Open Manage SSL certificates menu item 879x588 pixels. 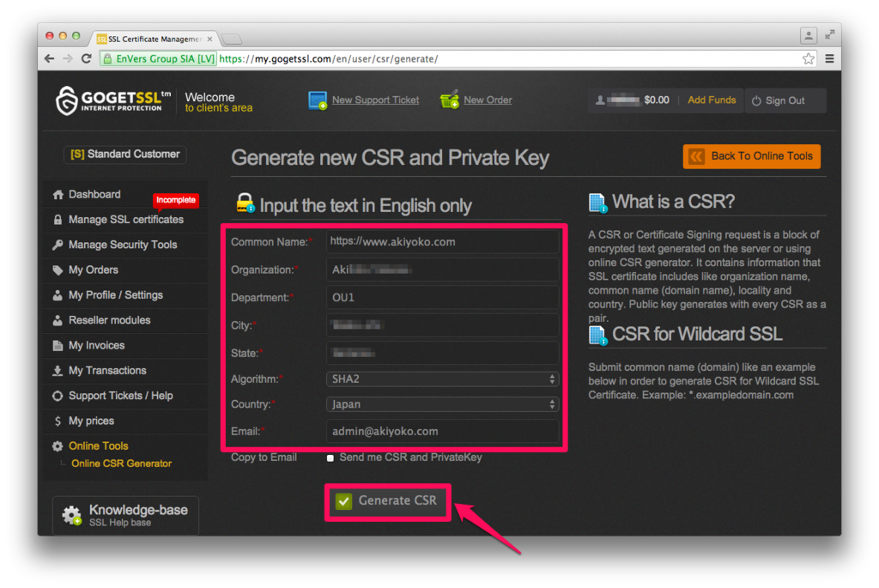pos(125,220)
